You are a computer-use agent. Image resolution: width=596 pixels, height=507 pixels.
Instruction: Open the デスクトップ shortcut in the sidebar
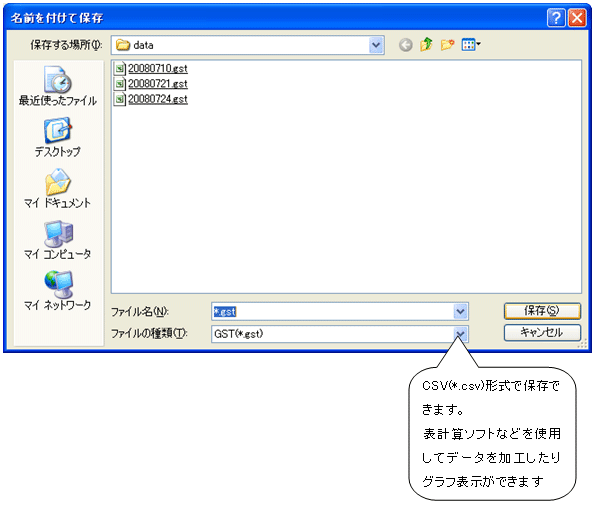(x=58, y=137)
